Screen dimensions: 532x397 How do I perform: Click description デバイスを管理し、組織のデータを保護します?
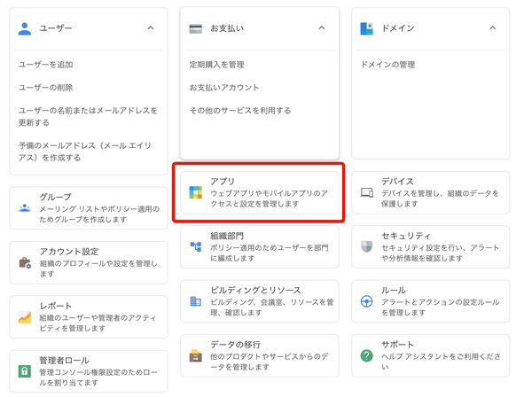[440, 198]
